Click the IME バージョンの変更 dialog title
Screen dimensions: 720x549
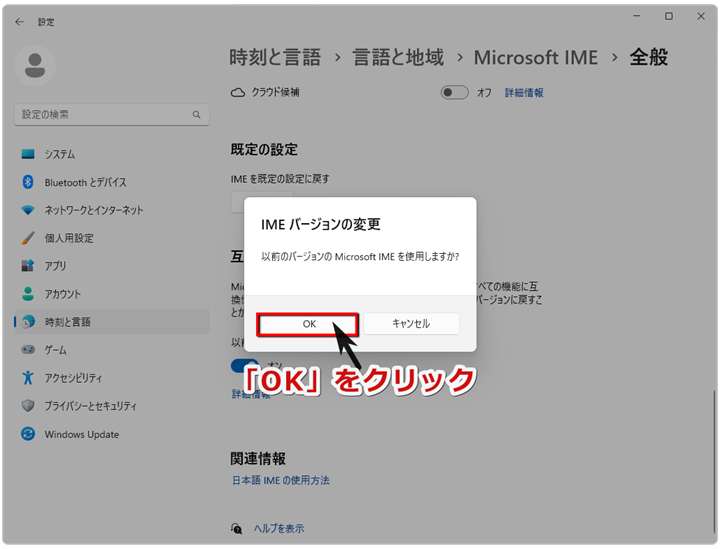[x=321, y=224]
